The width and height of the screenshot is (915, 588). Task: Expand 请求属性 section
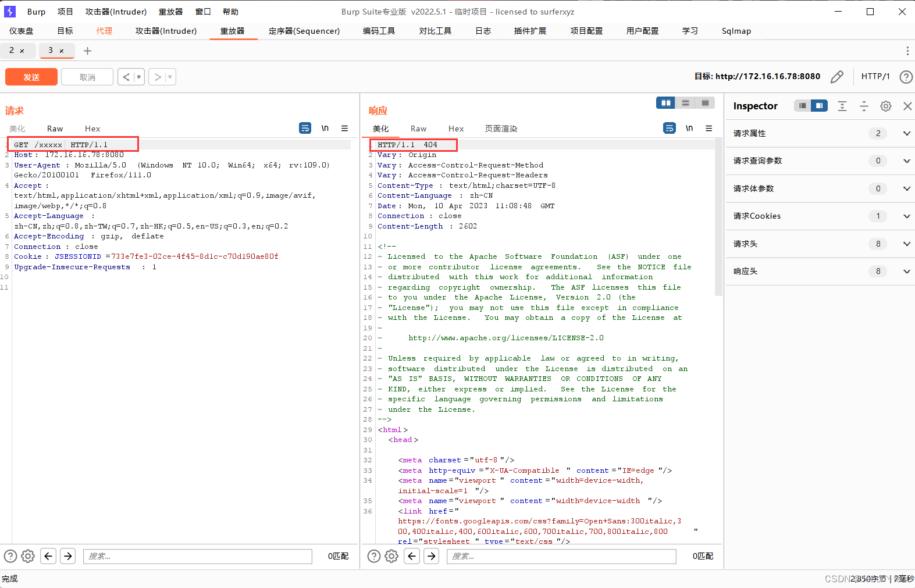(907, 134)
